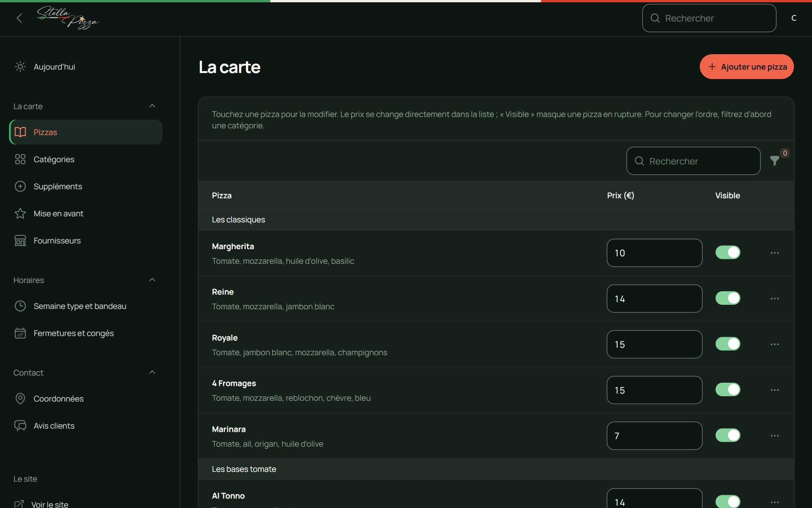Click the Coordonnées location pin icon
The image size is (812, 508).
coord(20,398)
